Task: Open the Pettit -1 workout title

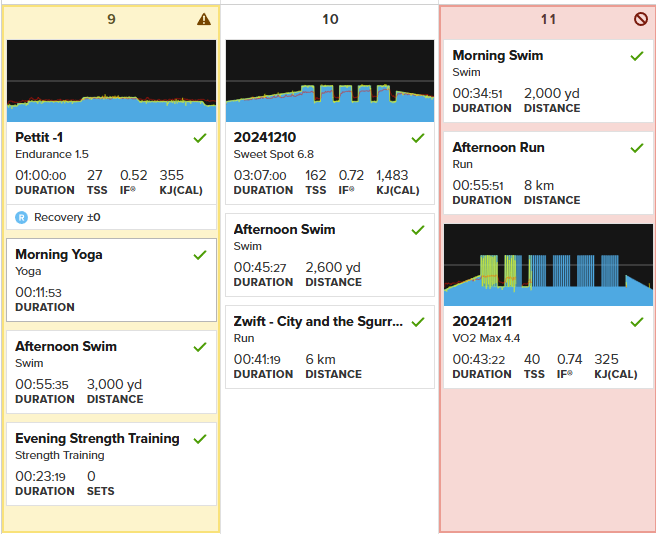Action: point(39,137)
